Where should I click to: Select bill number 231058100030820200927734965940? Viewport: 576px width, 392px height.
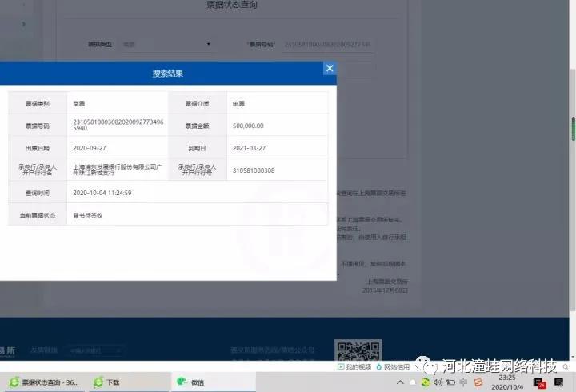[x=118, y=125]
